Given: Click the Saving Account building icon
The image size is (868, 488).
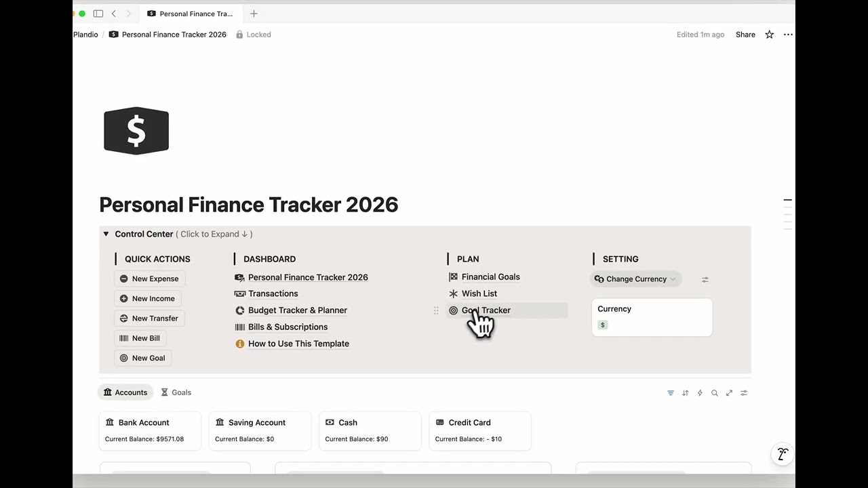Looking at the screenshot, I should coord(220,422).
